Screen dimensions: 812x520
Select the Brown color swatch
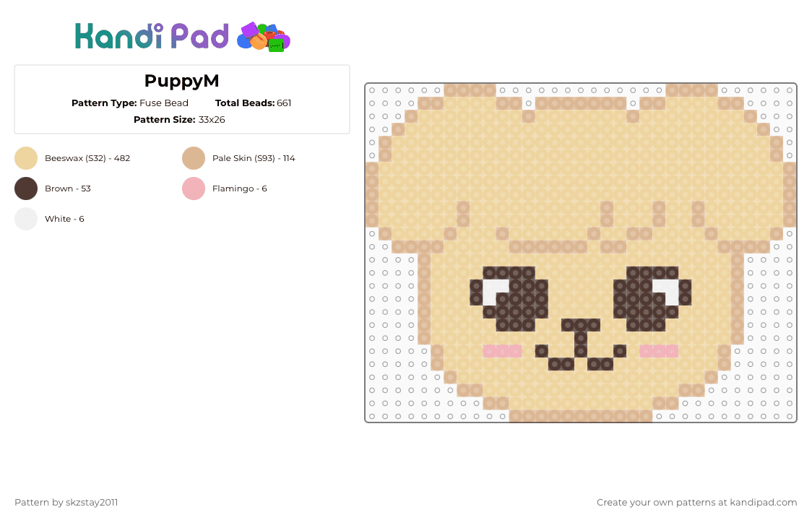click(x=26, y=188)
